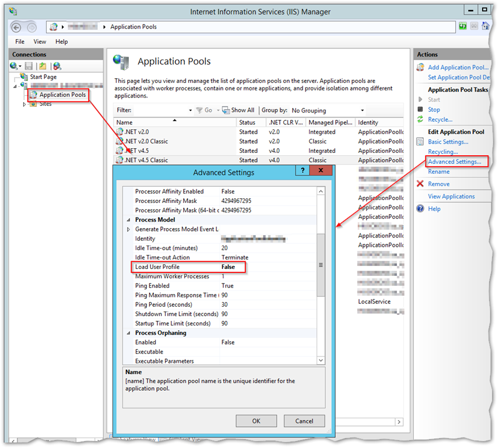
Task: Click the Home icon near address bar
Action: (486, 26)
